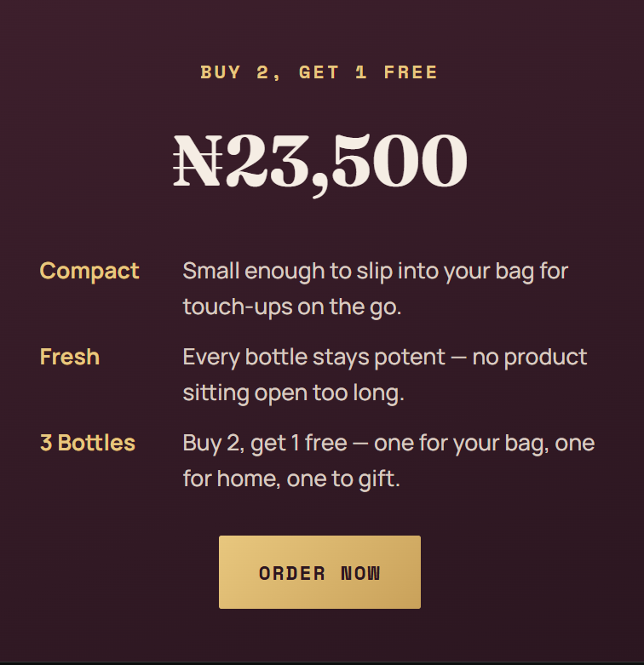The height and width of the screenshot is (665, 644).
Task: Click the 'Small enough to slip' description line
Action: coord(376,272)
